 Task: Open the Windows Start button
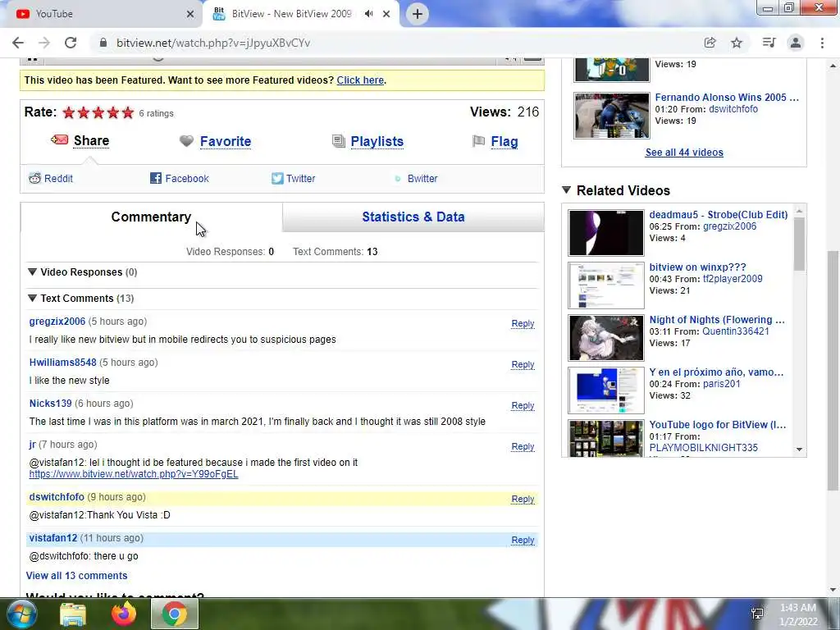pos(21,614)
